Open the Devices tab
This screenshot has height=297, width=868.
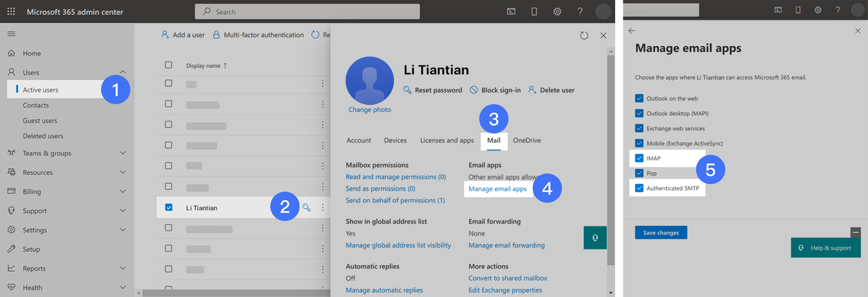coord(395,140)
